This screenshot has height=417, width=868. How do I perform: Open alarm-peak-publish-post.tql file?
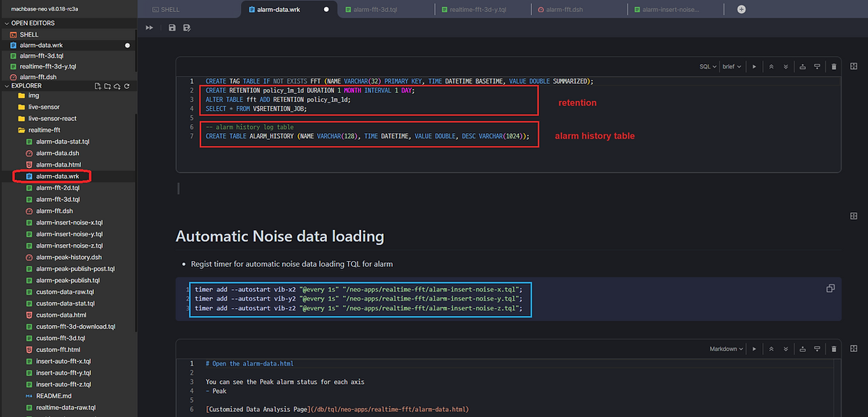click(x=75, y=269)
